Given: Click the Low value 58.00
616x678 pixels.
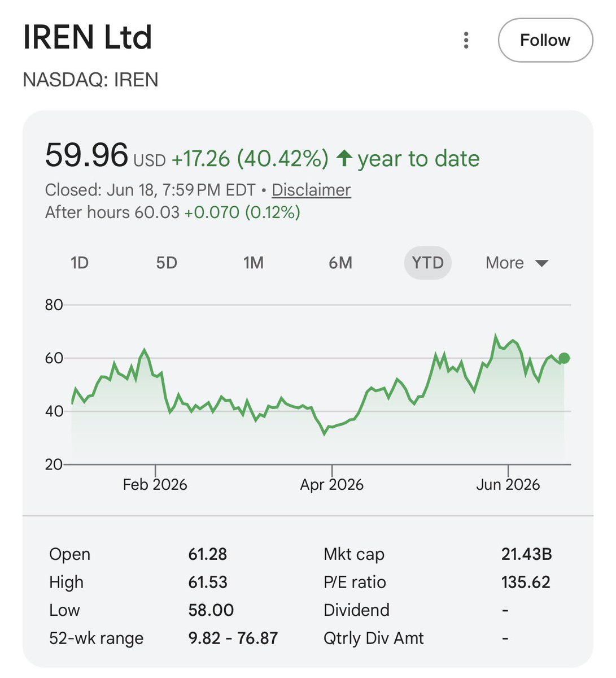Looking at the screenshot, I should 211,610.
